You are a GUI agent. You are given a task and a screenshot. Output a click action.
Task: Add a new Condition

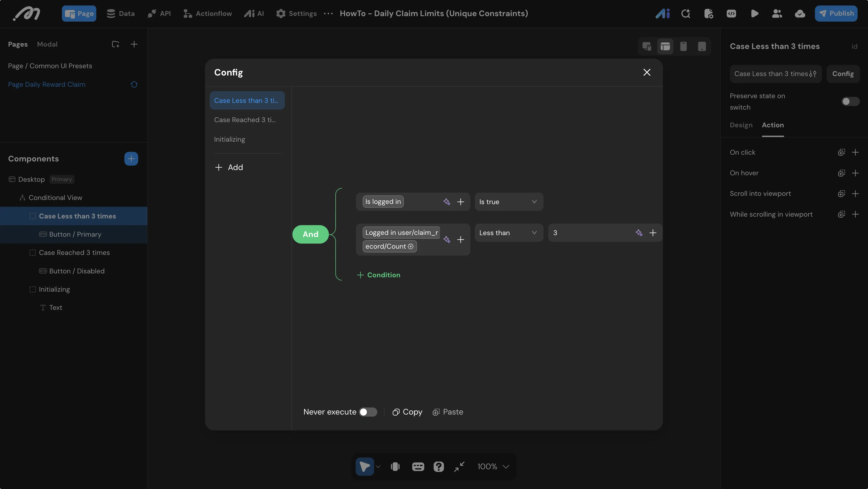[378, 275]
